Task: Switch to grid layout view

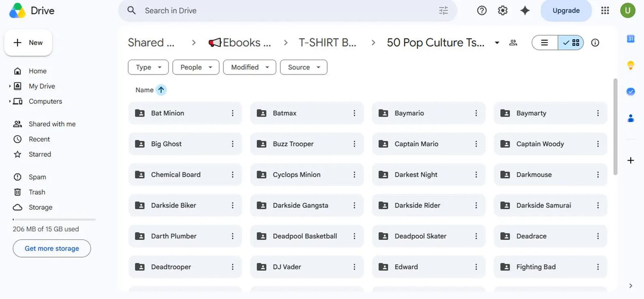Action: (571, 43)
